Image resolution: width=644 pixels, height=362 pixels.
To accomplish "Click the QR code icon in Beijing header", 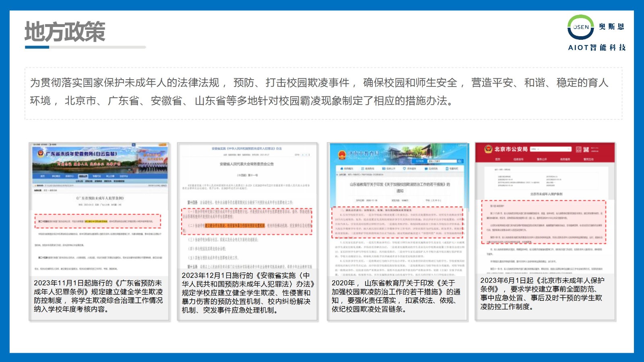I will pyautogui.click(x=578, y=149).
